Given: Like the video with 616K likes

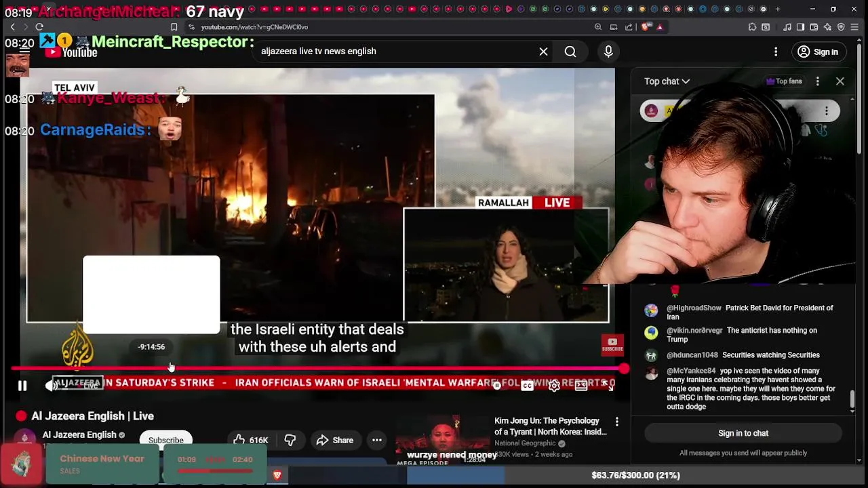Looking at the screenshot, I should pyautogui.click(x=251, y=440).
